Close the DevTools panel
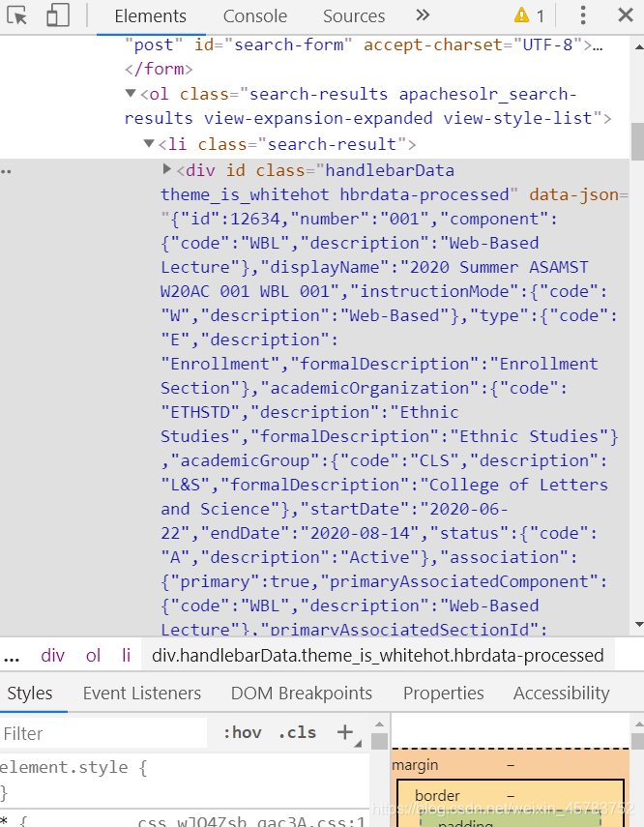This screenshot has height=827, width=644. 626,15
